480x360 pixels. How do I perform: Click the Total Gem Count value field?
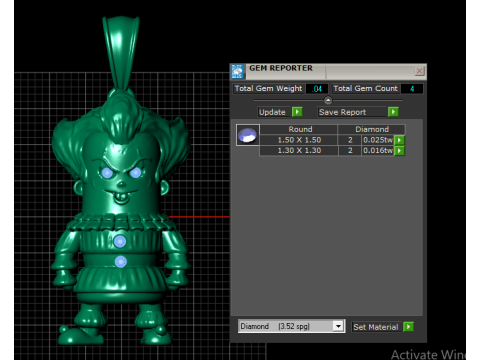pos(412,89)
